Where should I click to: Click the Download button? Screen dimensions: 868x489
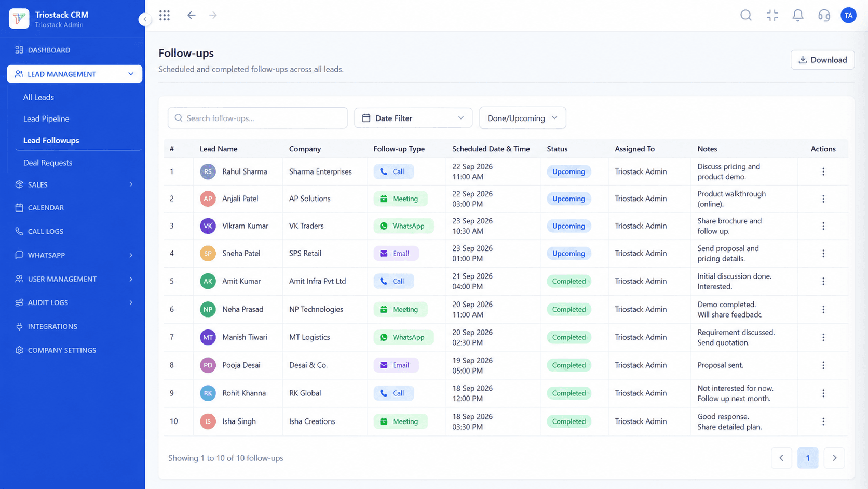point(822,60)
